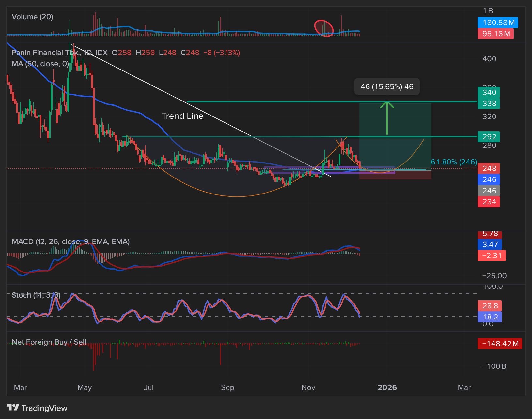Image resolution: width=532 pixels, height=419 pixels.
Task: Click the blue 180.58M volume value label
Action: point(498,23)
